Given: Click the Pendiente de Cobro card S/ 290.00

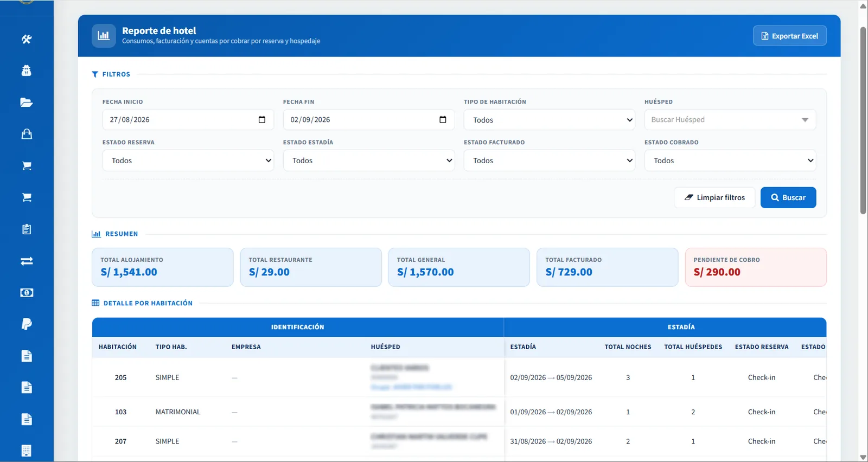Looking at the screenshot, I should click(x=756, y=267).
